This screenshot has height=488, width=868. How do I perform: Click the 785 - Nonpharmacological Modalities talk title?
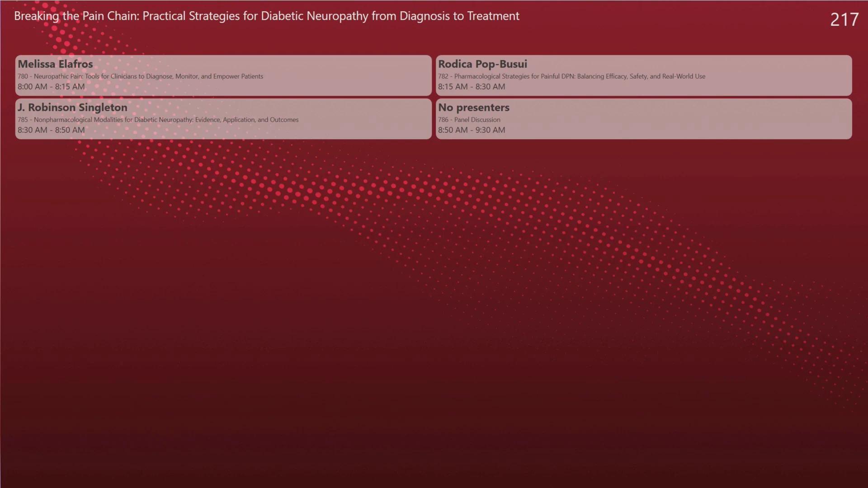coord(158,120)
